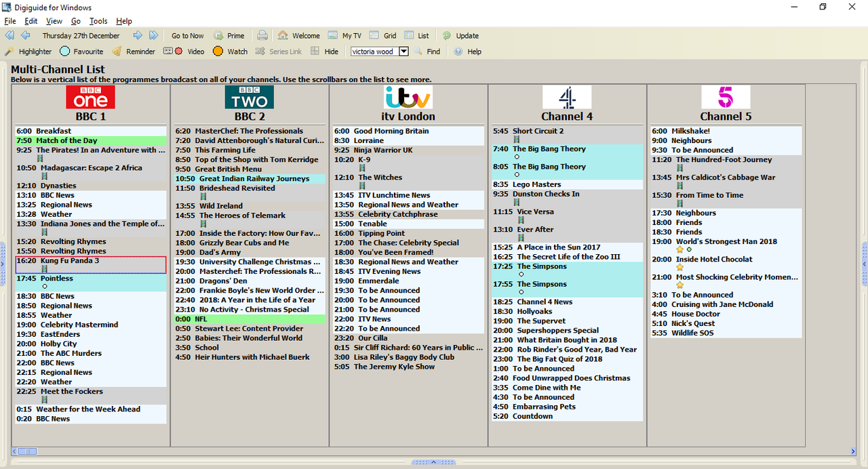Jump back a week with double-left arrow
Screen dimensions: 868x469
[x=9, y=35]
